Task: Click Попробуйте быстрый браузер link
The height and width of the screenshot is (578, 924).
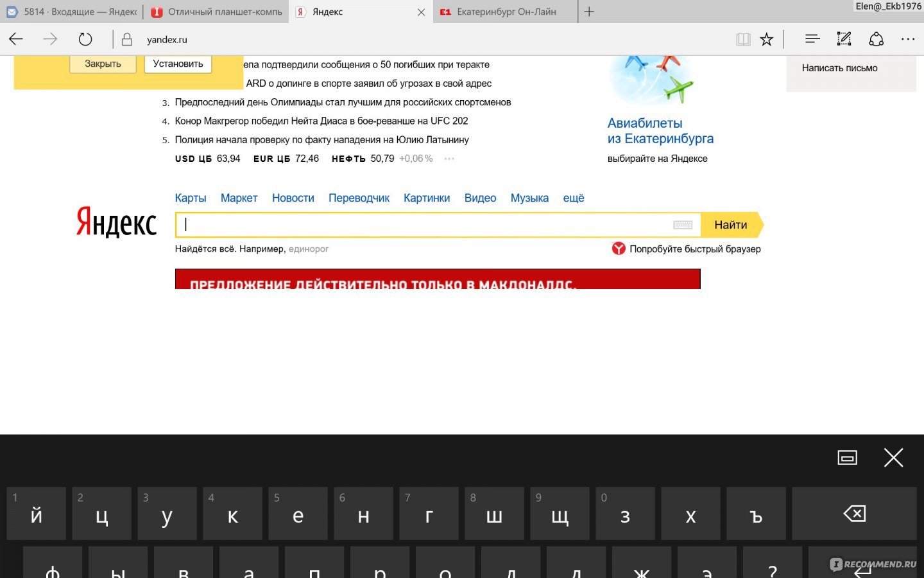Action: pos(695,249)
